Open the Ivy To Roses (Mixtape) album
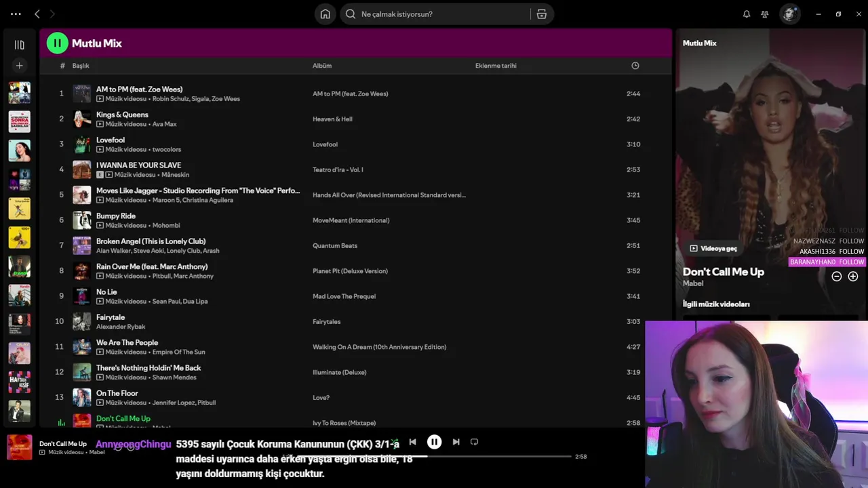This screenshot has width=868, height=488. (344, 423)
